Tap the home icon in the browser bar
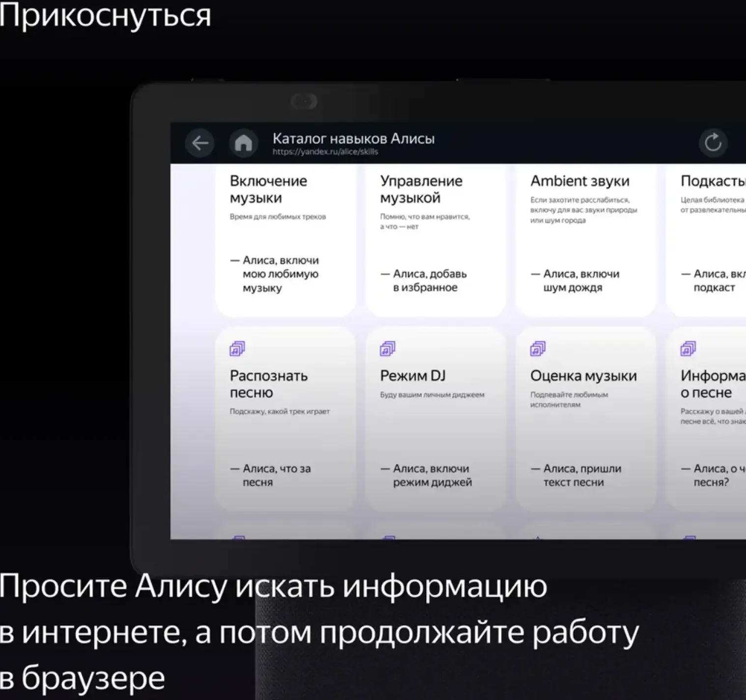 [243, 143]
